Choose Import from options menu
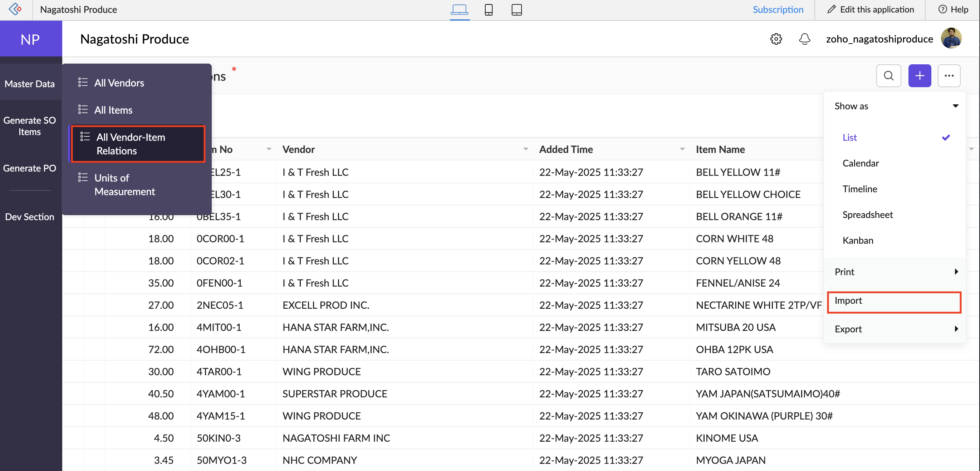 point(894,302)
